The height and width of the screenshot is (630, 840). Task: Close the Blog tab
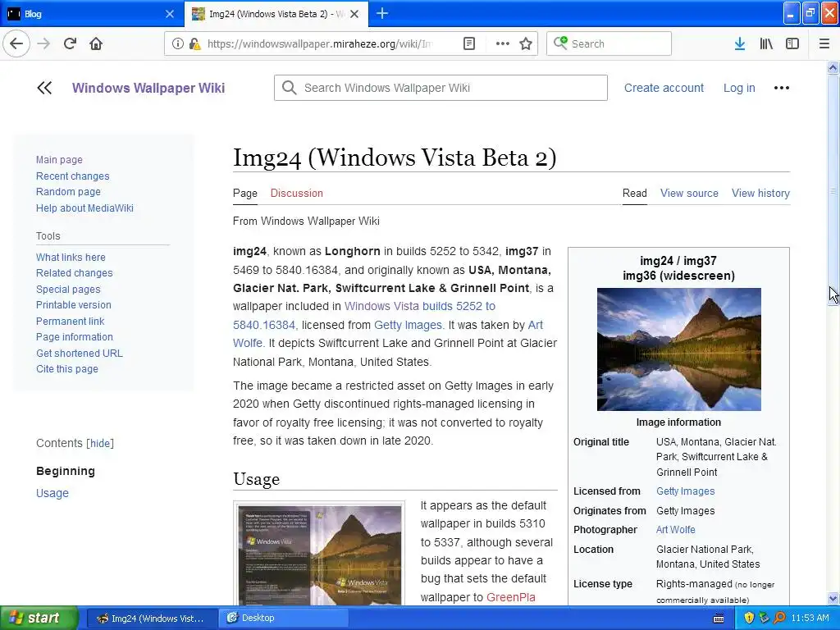click(x=170, y=14)
